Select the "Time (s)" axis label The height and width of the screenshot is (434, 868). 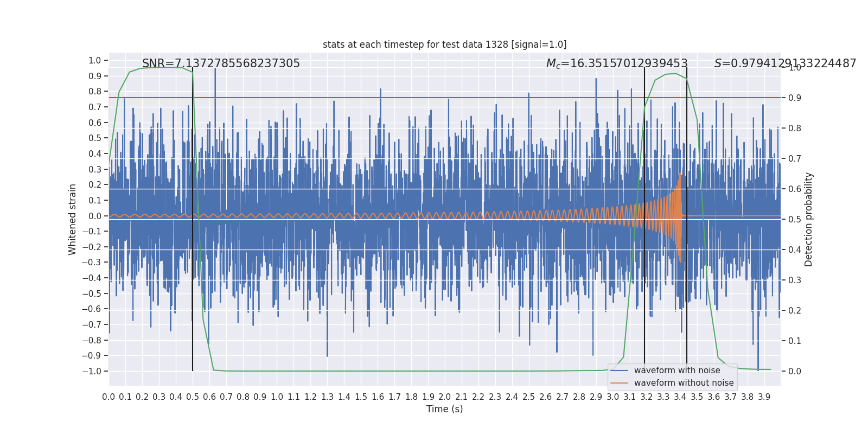click(444, 409)
